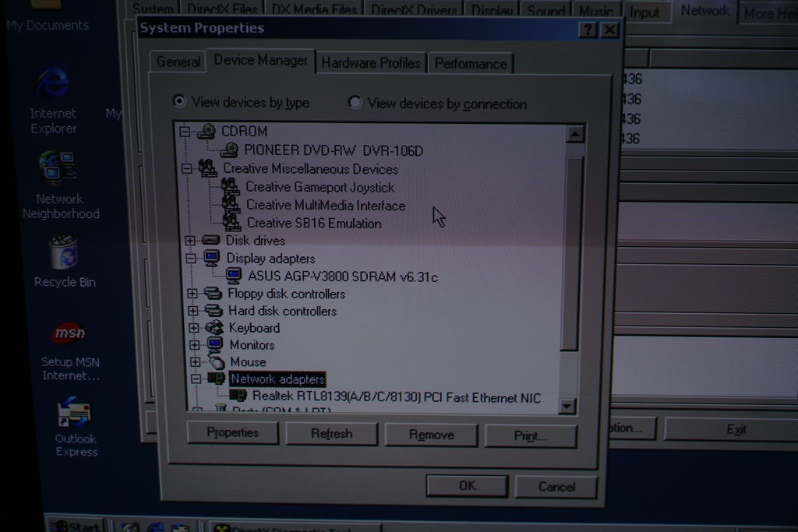Image resolution: width=798 pixels, height=532 pixels.
Task: Click the Start button on taskbar
Action: click(x=76, y=526)
